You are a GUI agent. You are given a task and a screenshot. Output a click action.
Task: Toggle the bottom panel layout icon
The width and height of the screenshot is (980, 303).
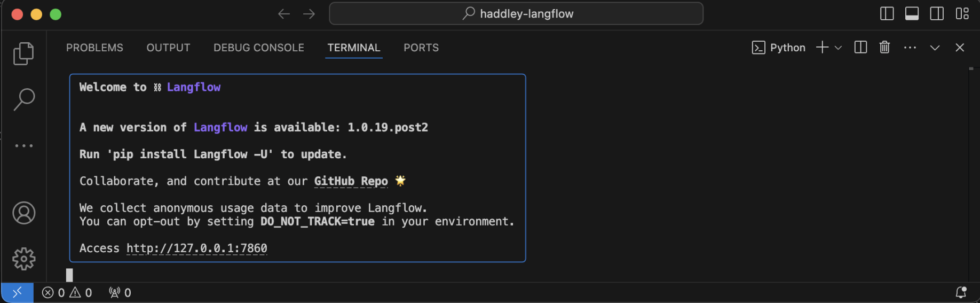pyautogui.click(x=912, y=13)
